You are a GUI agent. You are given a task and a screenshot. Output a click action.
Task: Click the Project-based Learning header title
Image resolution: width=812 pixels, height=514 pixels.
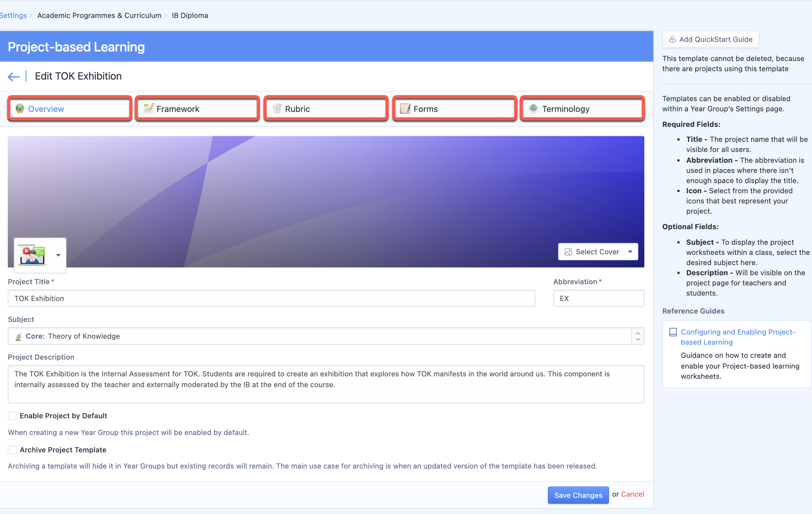[76, 47]
